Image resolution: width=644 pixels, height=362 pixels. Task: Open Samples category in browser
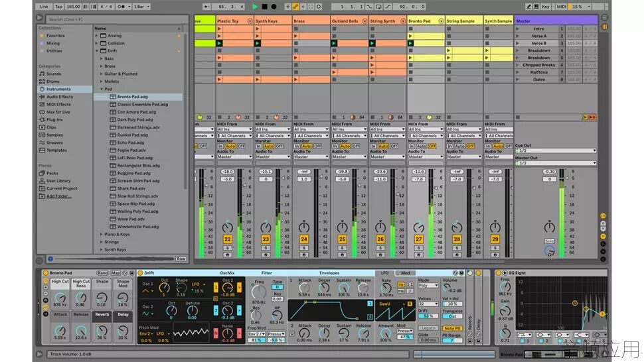[x=54, y=135]
